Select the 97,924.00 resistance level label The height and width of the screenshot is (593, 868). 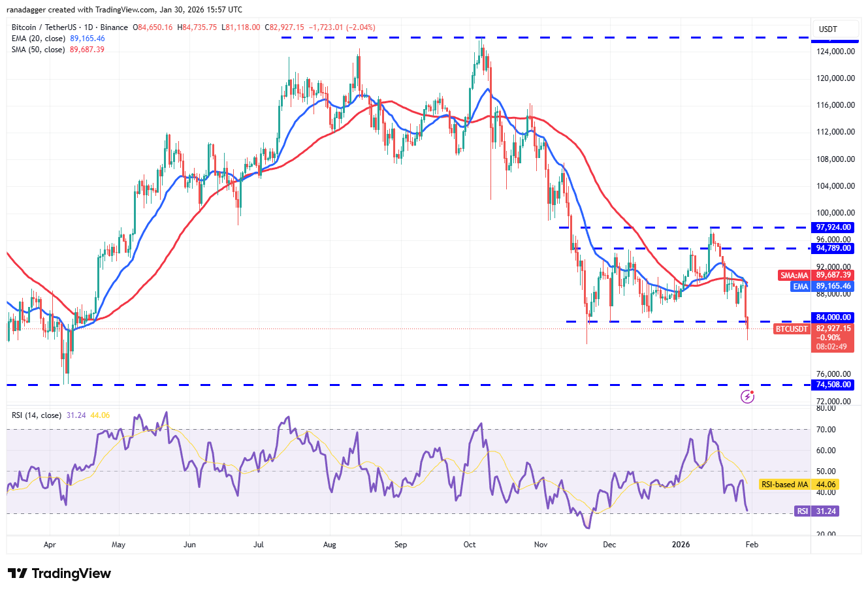[833, 227]
